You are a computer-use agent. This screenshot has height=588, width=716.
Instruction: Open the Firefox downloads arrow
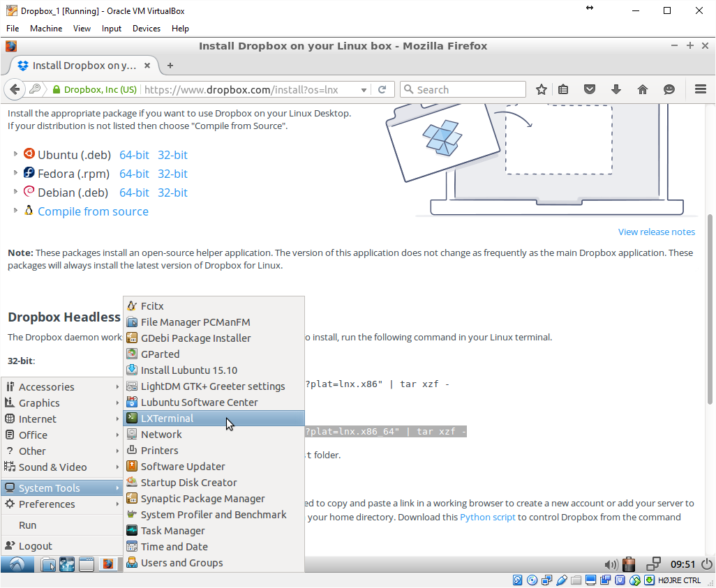point(616,89)
